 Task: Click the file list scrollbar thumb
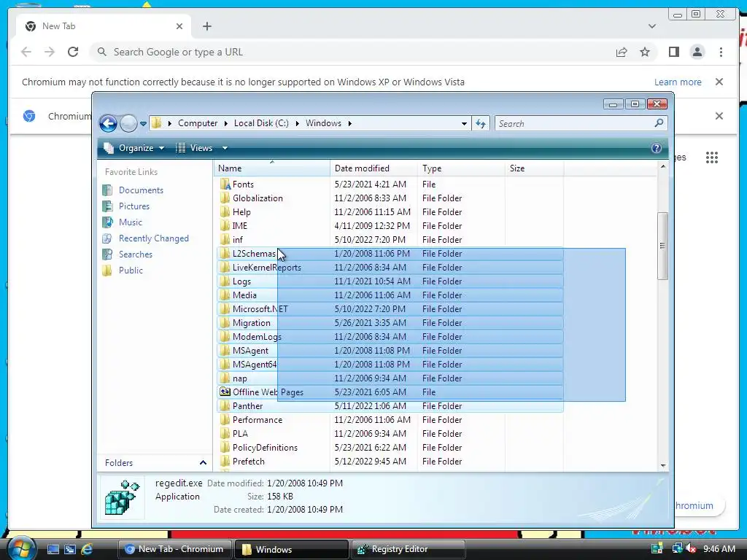pyautogui.click(x=662, y=246)
